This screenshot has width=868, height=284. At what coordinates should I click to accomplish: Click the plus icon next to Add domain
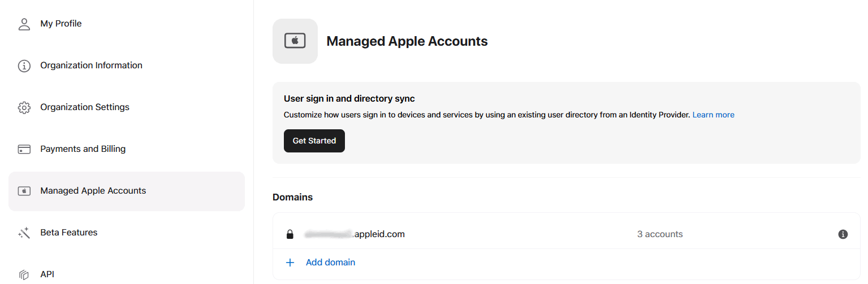point(290,263)
